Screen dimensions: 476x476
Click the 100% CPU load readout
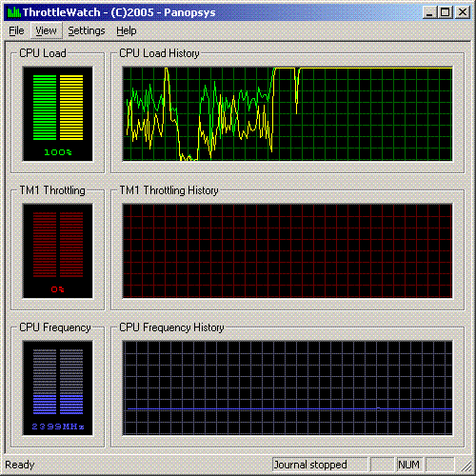tap(58, 152)
